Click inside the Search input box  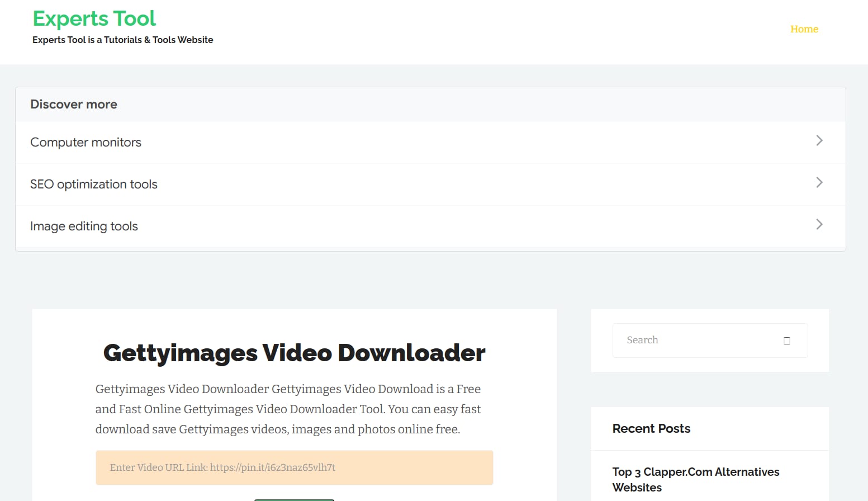pyautogui.click(x=693, y=340)
